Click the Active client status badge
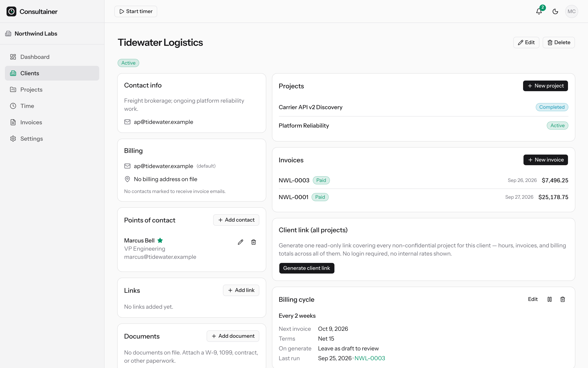The image size is (588, 368). 128,63
